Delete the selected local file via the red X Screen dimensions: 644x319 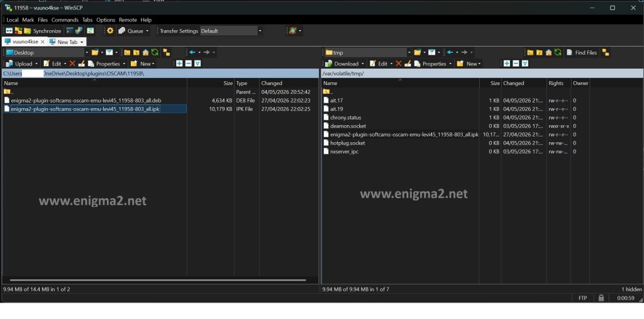coord(72,64)
